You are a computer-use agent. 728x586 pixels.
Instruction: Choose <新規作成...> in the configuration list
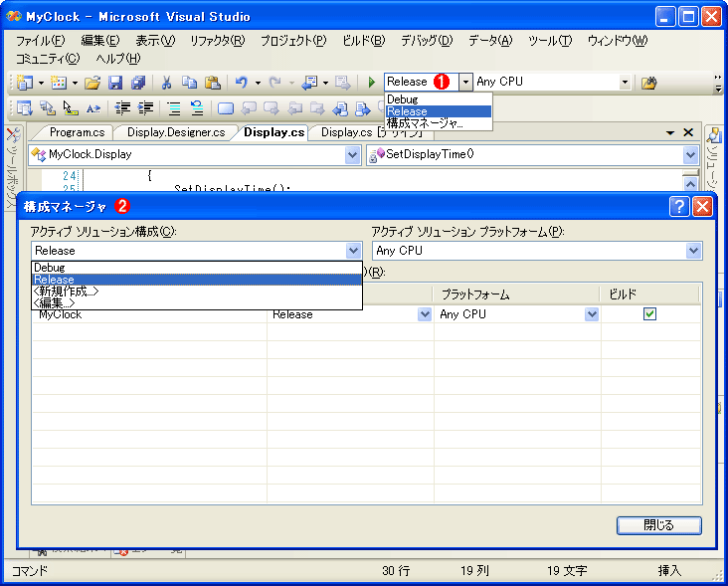point(197,292)
